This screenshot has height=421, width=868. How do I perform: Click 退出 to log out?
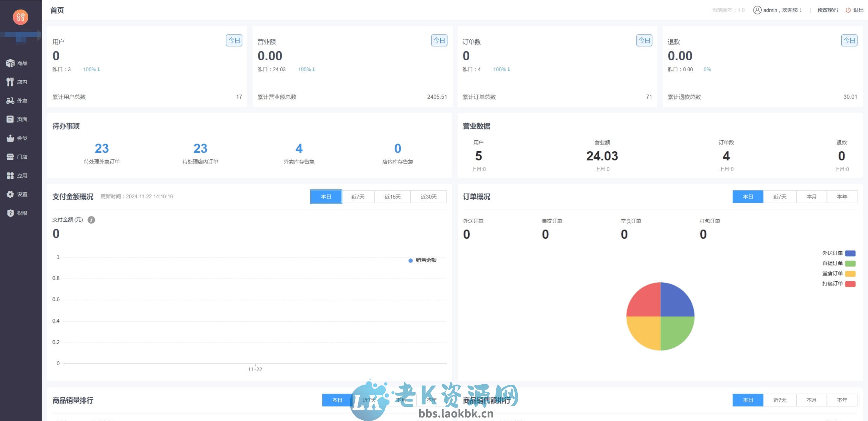pos(857,10)
